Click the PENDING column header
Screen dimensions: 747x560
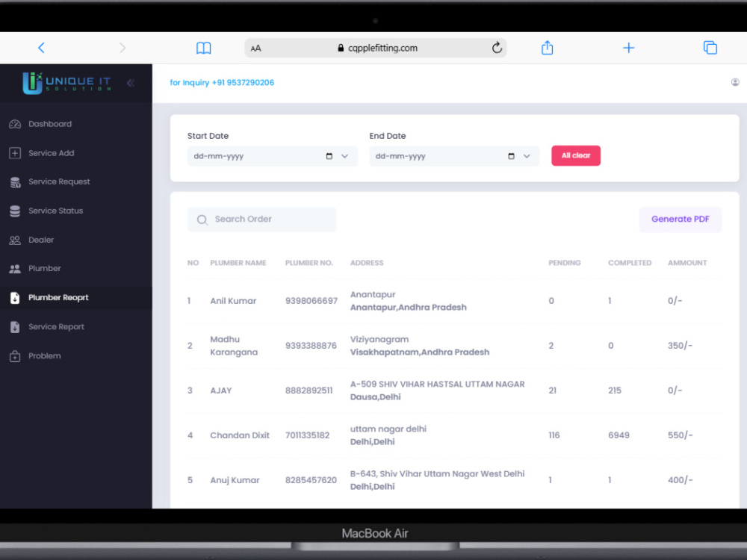pyautogui.click(x=565, y=263)
